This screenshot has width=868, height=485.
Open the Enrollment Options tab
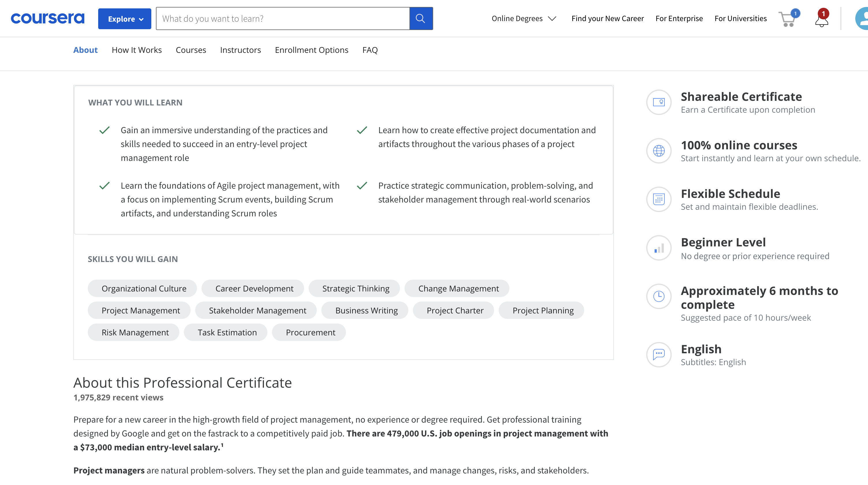coord(311,50)
